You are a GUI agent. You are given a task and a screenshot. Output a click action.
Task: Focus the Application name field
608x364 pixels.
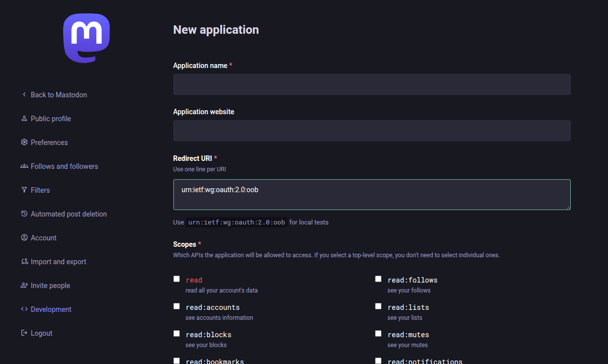[x=372, y=84]
